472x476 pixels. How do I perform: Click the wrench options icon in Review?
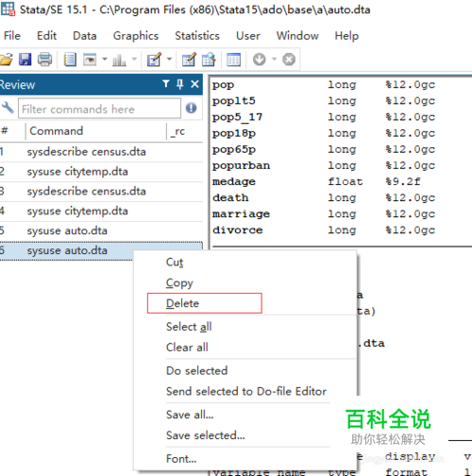8,108
